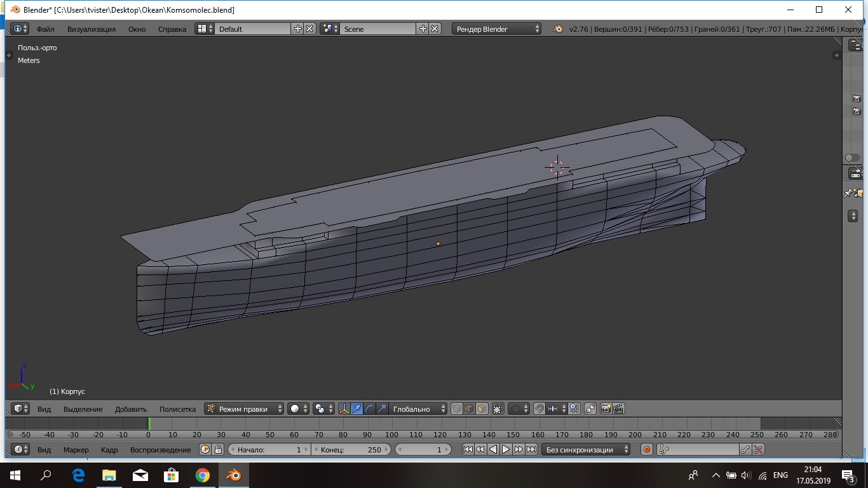Enable vertex select mode
Screen dimensions: 868x488
456,409
